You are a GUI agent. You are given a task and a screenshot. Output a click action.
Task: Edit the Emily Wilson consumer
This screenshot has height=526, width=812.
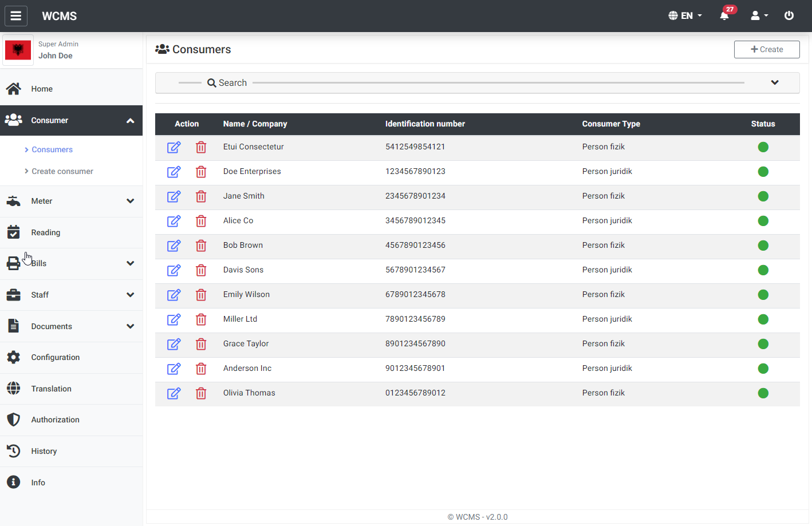coord(174,295)
